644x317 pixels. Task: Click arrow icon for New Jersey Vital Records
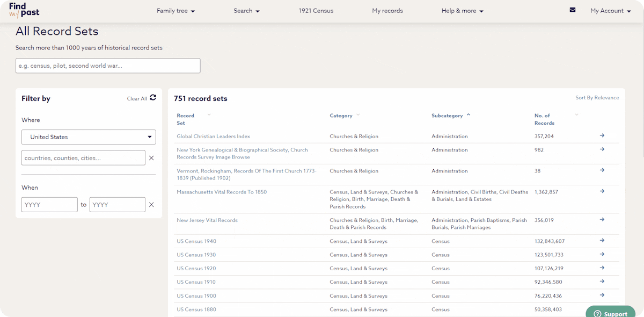(x=602, y=219)
